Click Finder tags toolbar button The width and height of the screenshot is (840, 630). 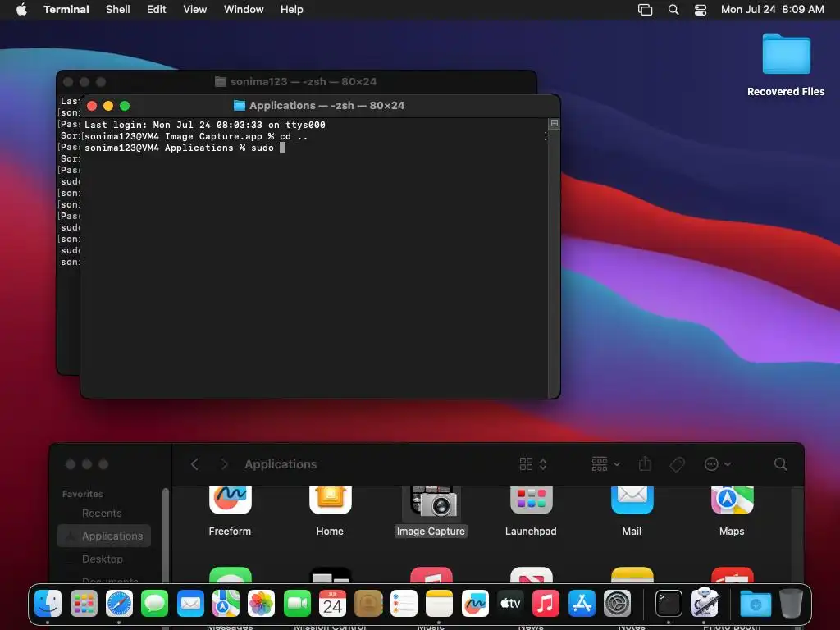[x=677, y=464]
